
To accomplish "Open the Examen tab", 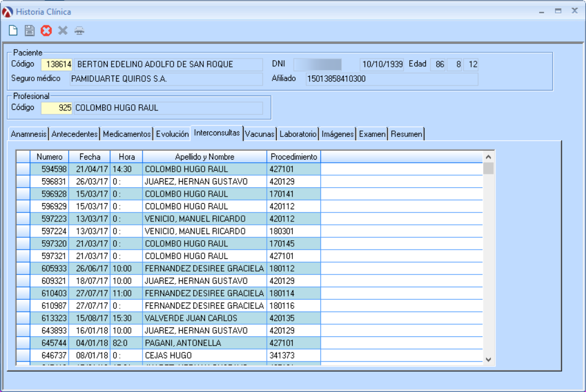I will point(372,134).
